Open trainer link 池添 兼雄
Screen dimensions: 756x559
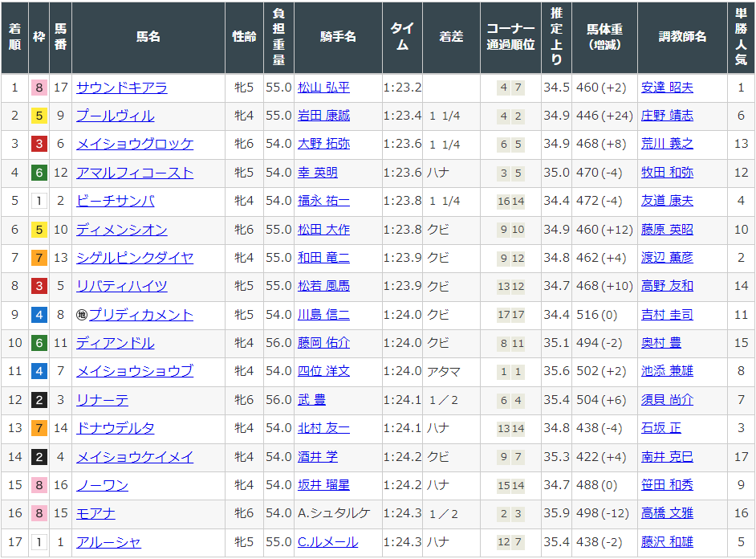coord(667,371)
